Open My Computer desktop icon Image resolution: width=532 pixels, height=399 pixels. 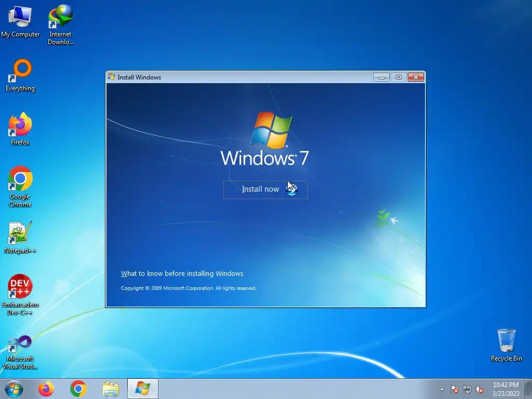point(20,22)
